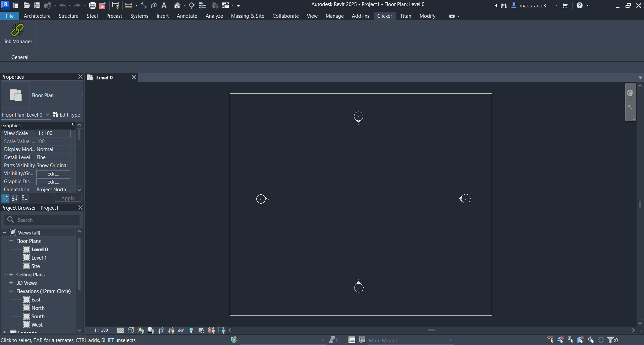
Task: Click the Print icon in quick access toolbar
Action: coord(93,5)
